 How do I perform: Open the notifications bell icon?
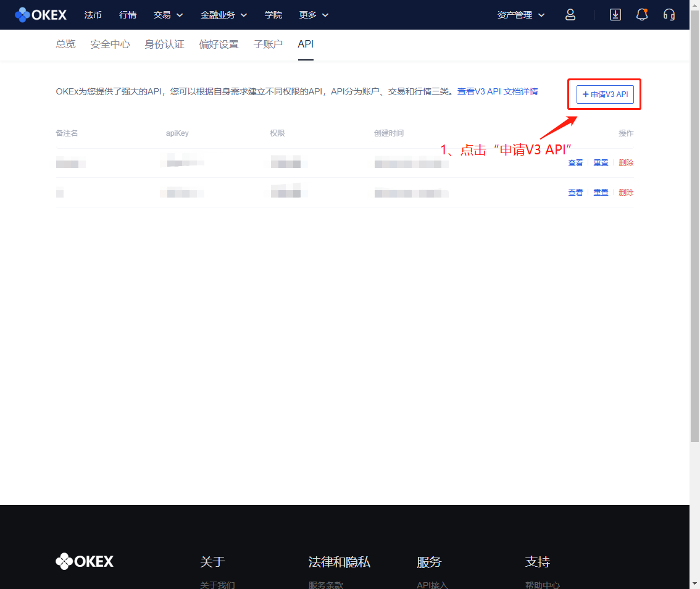pos(642,15)
